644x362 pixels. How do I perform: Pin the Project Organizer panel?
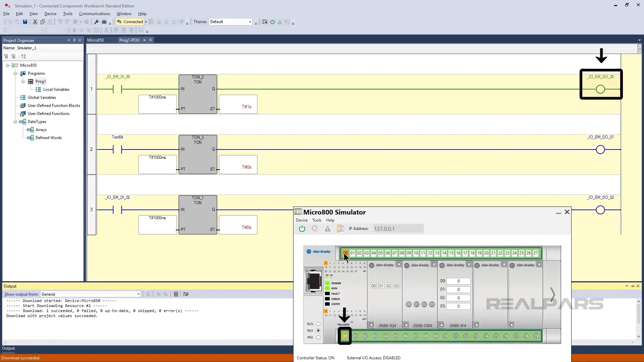coord(74,40)
